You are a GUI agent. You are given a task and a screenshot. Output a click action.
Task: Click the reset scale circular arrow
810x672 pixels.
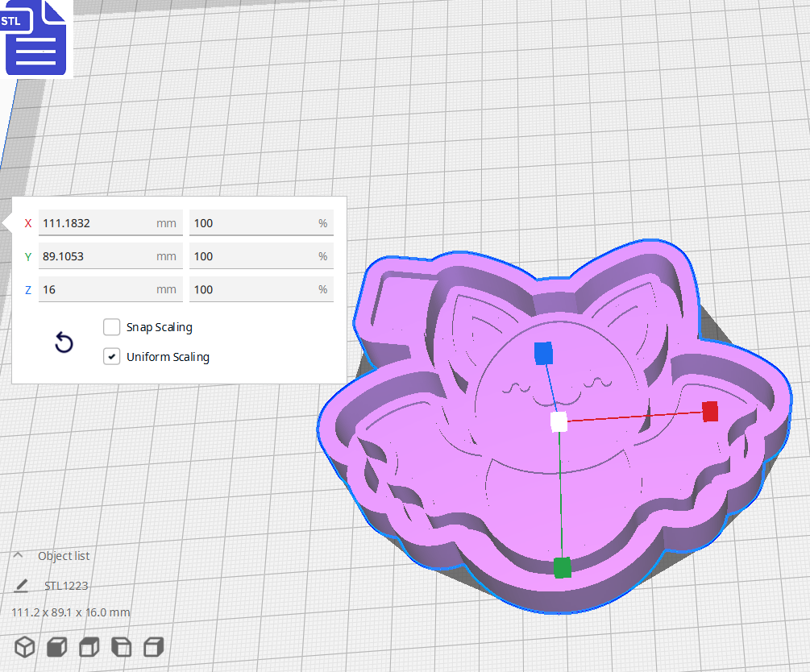64,342
